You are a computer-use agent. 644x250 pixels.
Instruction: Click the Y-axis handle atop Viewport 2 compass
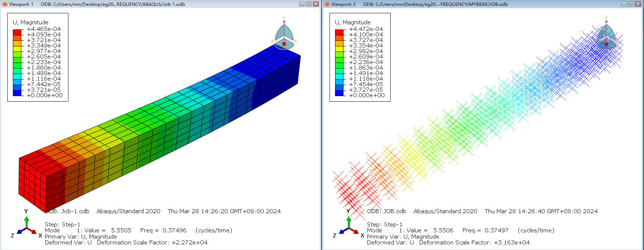click(606, 21)
